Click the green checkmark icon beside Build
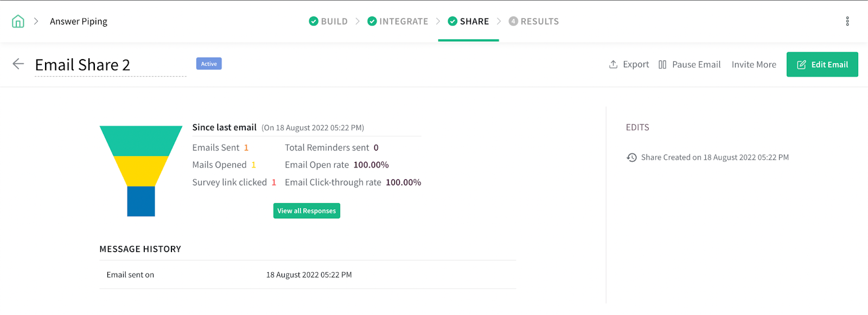 point(314,21)
